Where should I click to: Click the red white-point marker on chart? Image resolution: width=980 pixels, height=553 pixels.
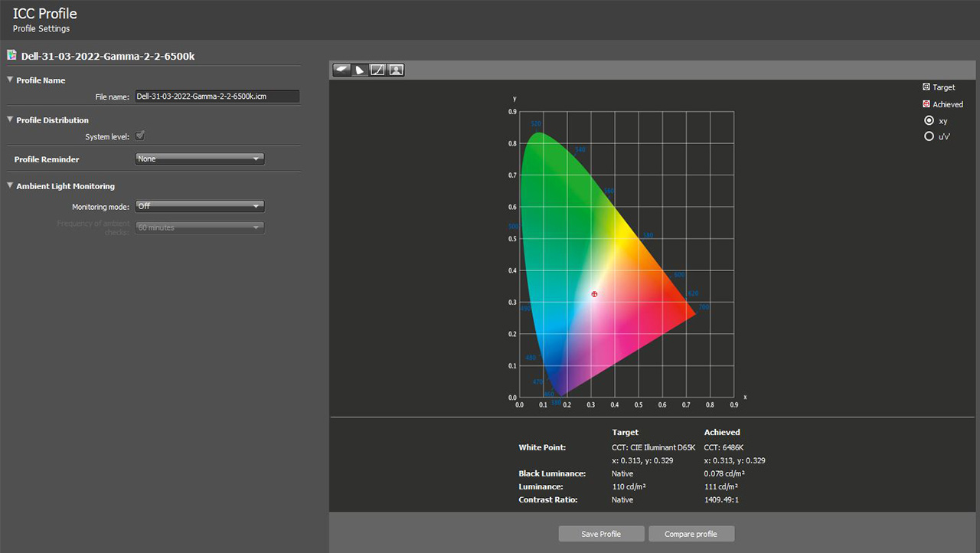tap(594, 294)
